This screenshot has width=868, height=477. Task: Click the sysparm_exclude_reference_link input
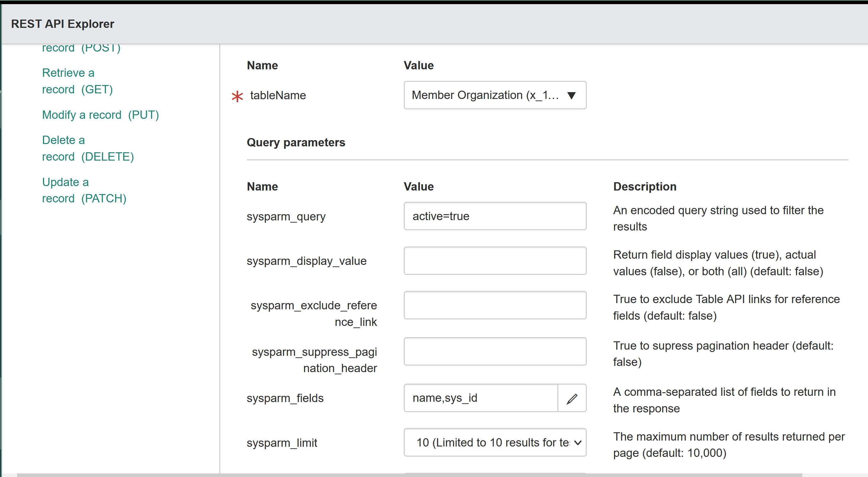[x=495, y=305]
